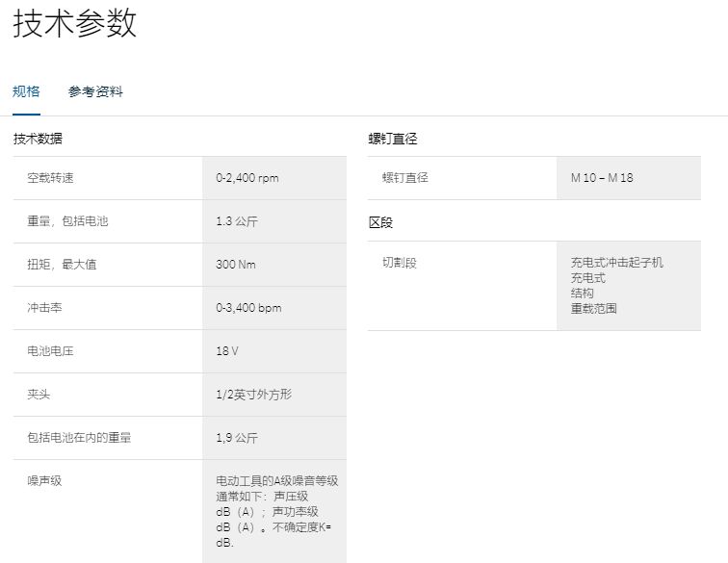Click the 冲击率 row label

44,308
